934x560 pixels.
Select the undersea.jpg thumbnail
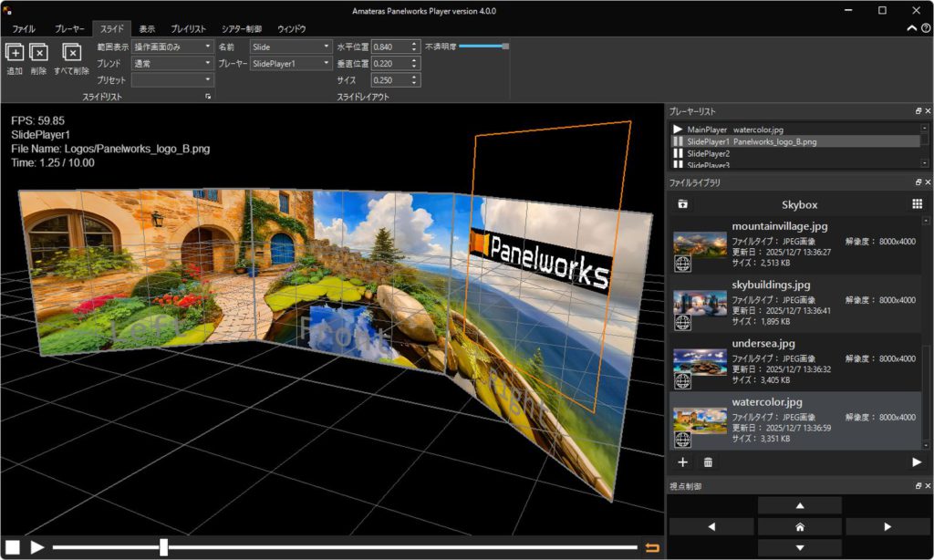pos(700,361)
